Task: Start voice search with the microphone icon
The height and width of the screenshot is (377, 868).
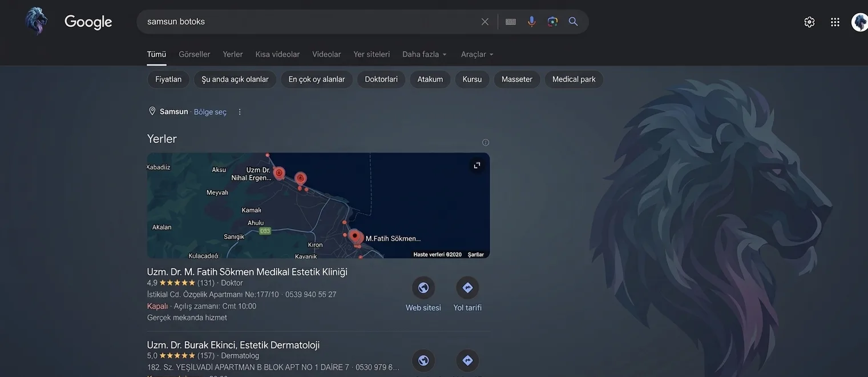Action: coord(532,22)
